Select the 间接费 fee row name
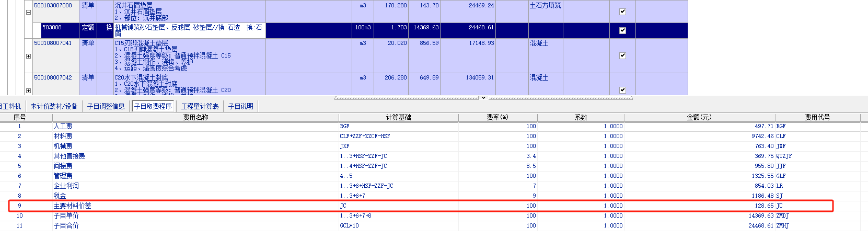The width and height of the screenshot is (868, 238). [63, 166]
